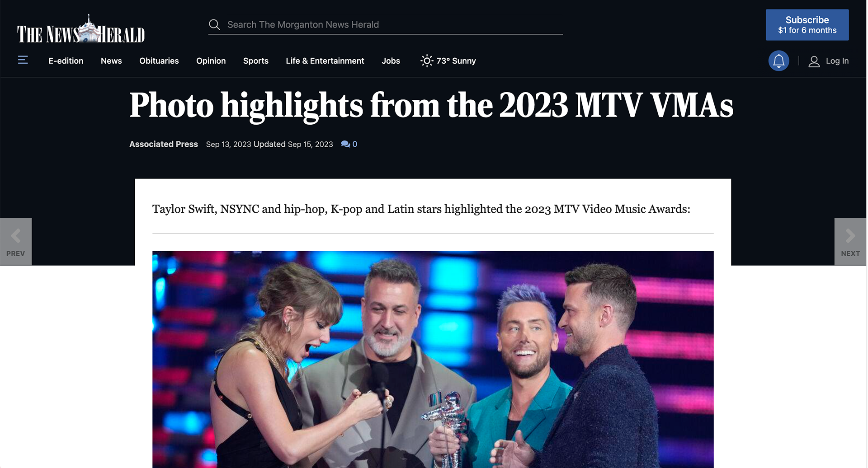
Task: Open the Obituaries section
Action: [159, 61]
